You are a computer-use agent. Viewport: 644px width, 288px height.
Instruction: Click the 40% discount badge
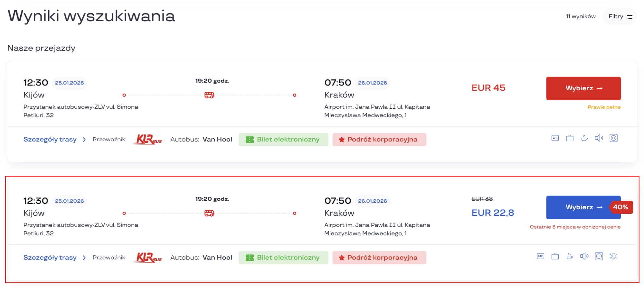(620, 207)
